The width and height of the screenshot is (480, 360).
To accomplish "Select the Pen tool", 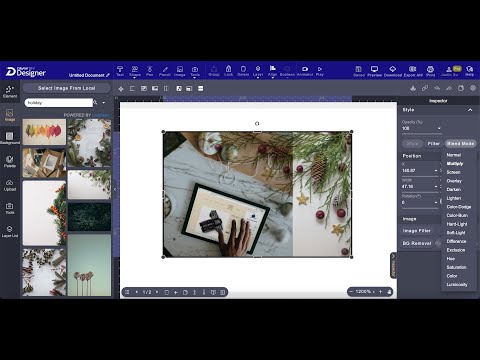I will [x=150, y=71].
